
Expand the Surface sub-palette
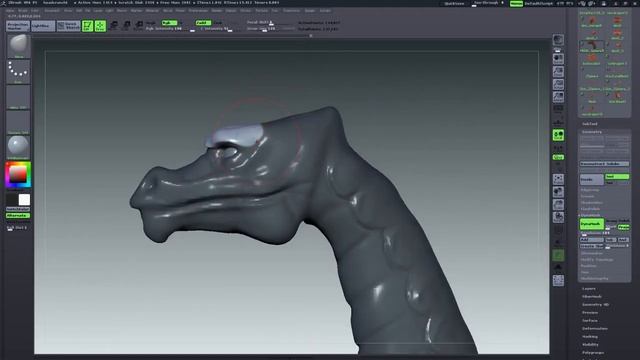coord(590,320)
